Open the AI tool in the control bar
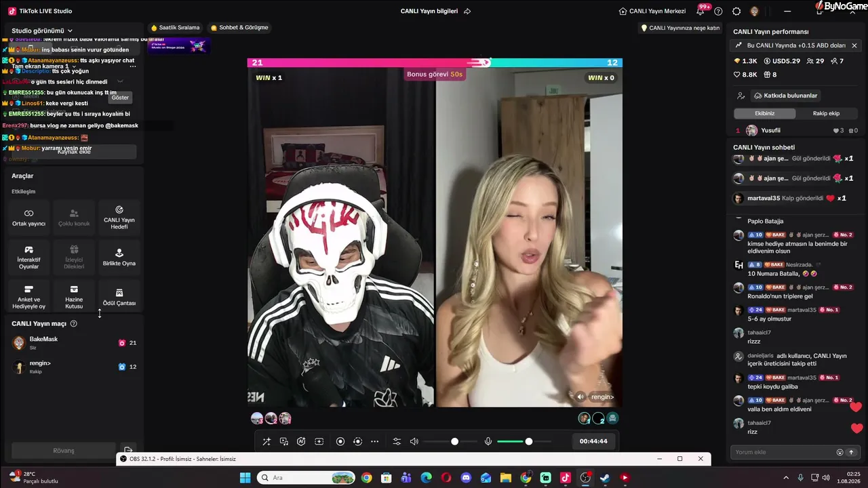 [x=301, y=442]
